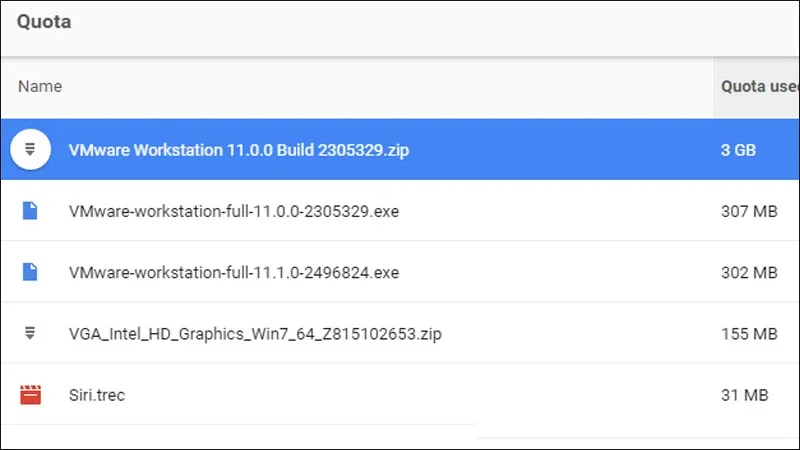Click archive icon for VGA_Intel_HD_Graphics zip
Screen dimensions: 800x450
point(30,333)
